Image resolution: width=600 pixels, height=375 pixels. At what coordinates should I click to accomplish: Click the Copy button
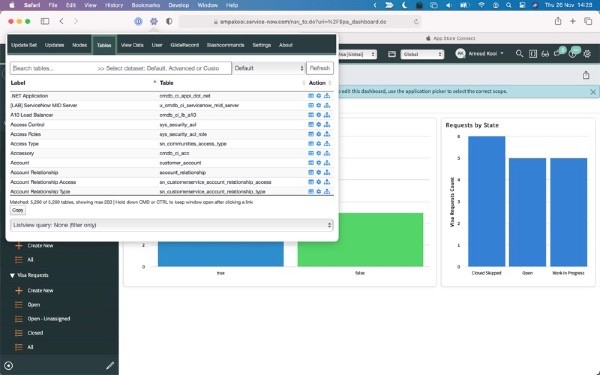click(18, 210)
